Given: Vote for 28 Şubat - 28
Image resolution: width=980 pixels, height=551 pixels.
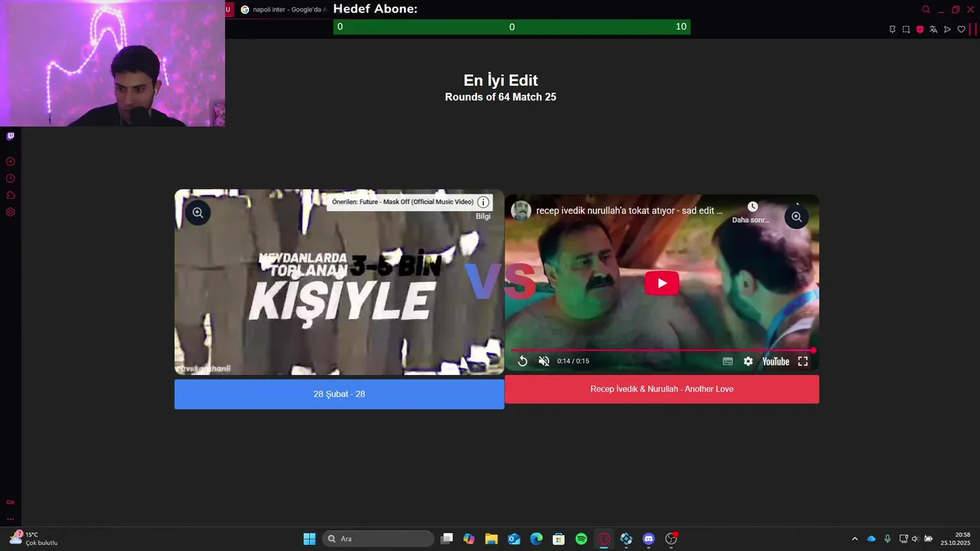Looking at the screenshot, I should point(339,394).
